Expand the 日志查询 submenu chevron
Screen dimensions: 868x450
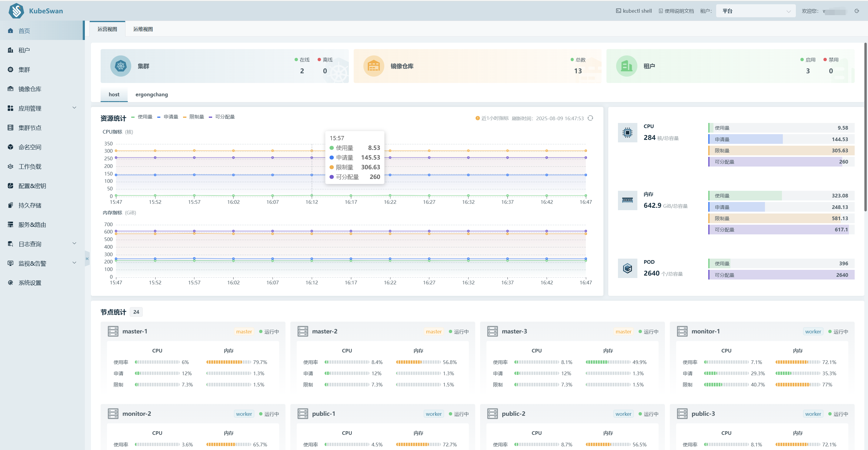75,244
